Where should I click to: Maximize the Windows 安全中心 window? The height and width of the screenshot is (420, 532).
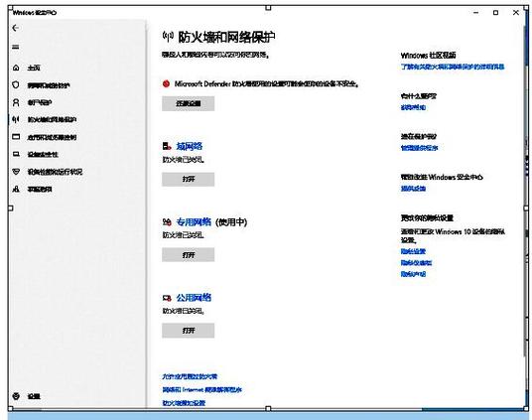(495, 13)
